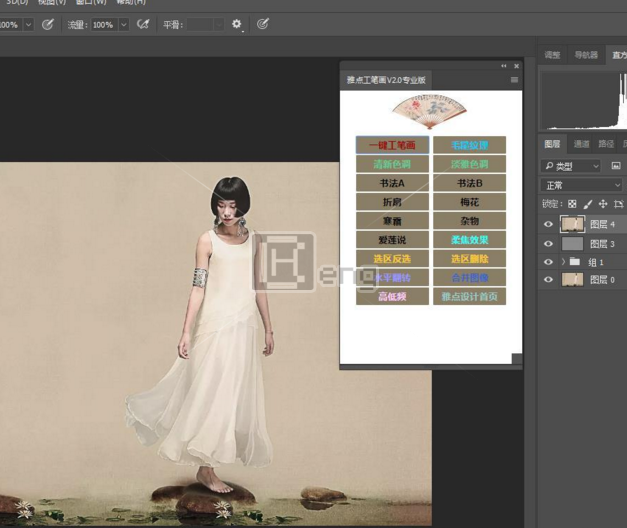
Task: Open 雅点设计首页 link button
Action: [x=469, y=296]
